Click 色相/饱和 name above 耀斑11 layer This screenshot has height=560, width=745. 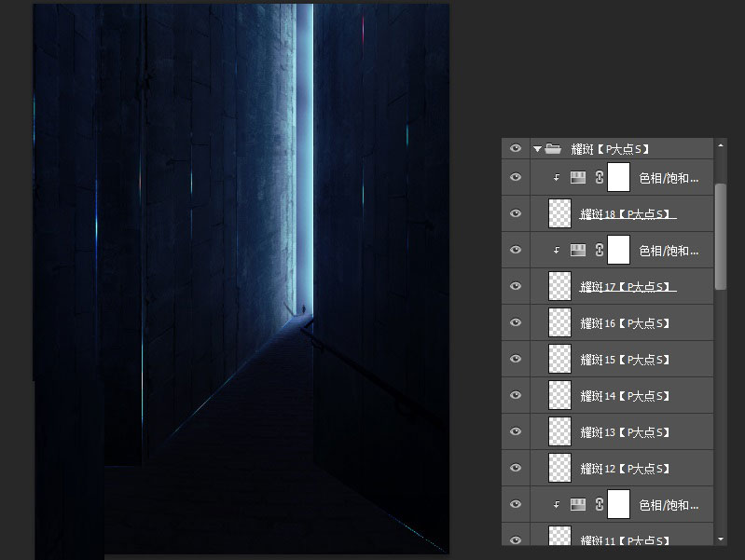(x=669, y=505)
